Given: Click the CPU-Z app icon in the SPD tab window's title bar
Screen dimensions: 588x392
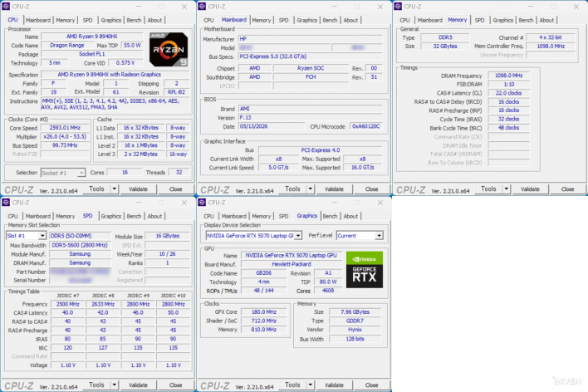Looking at the screenshot, I should point(6,203).
